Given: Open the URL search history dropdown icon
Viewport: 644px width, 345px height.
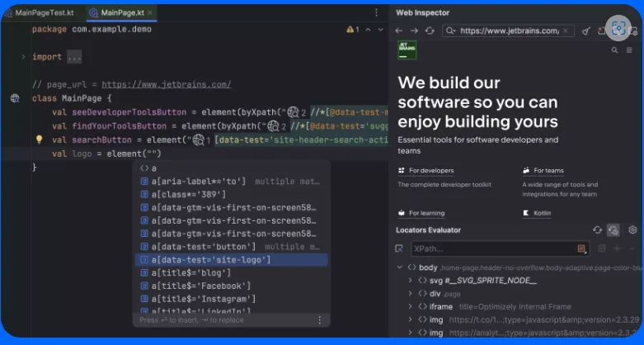Looking at the screenshot, I should 450,31.
